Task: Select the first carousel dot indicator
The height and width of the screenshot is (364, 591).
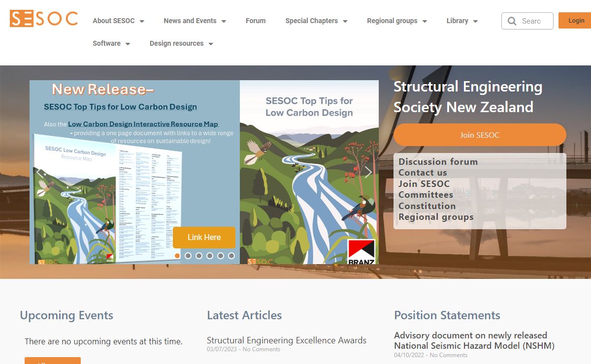Action: pyautogui.click(x=177, y=256)
